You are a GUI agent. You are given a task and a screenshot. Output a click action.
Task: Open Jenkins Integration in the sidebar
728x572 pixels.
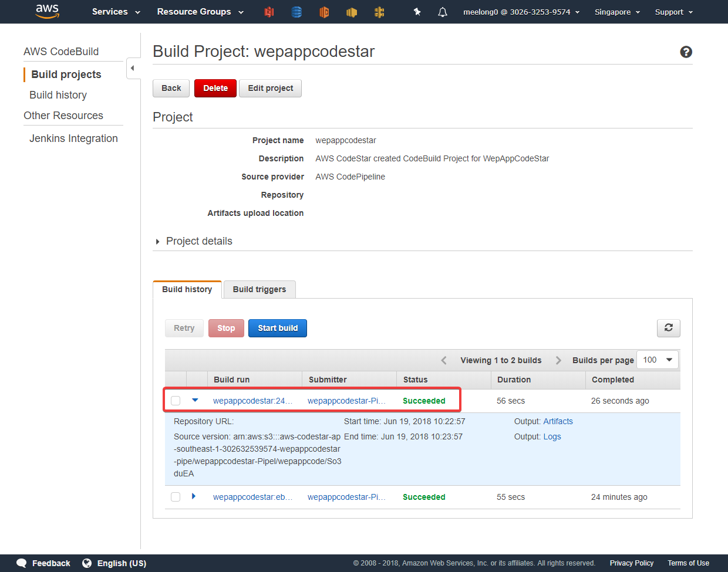pyautogui.click(x=73, y=138)
